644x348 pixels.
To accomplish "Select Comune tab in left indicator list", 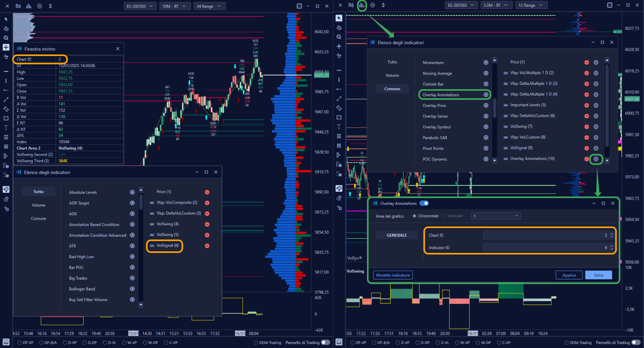I will [x=39, y=219].
